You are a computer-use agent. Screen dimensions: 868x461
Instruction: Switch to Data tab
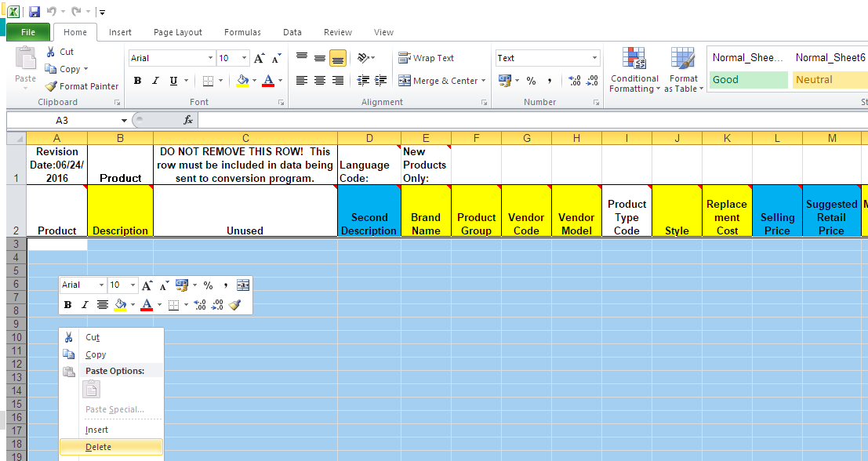[x=292, y=32]
